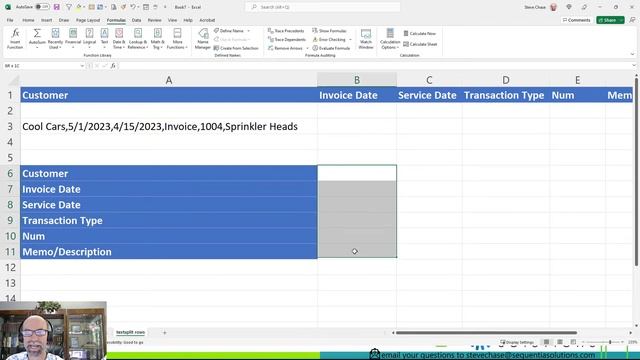Switch to the Insert tab
640x360 pixels.
click(x=47, y=20)
